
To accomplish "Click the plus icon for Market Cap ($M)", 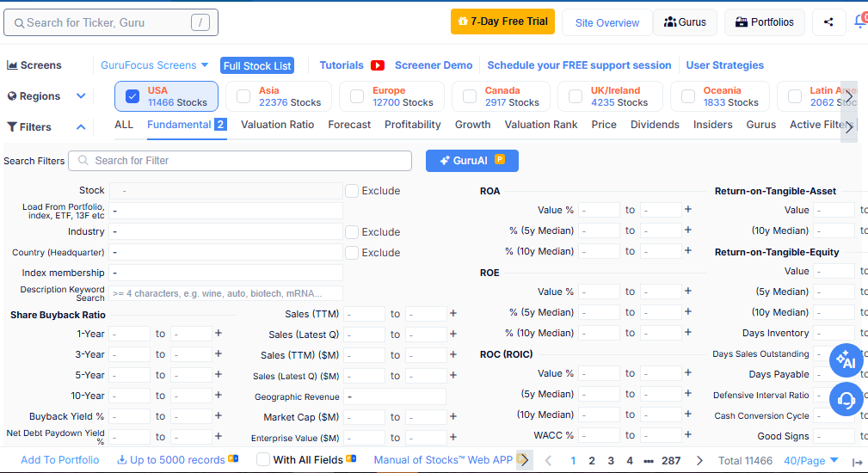I will pos(453,416).
